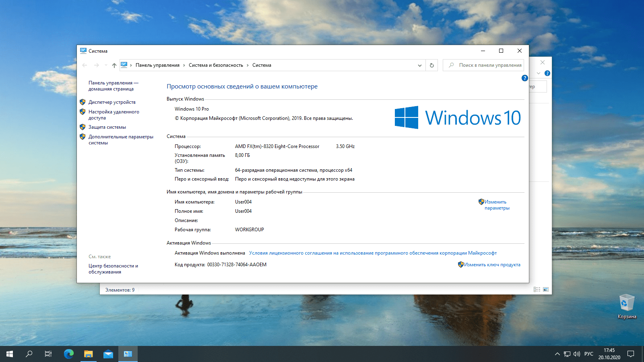Expand chevron after 'Система и безопасность' breadcrumb
Screen dimensions: 644x362
(248, 65)
